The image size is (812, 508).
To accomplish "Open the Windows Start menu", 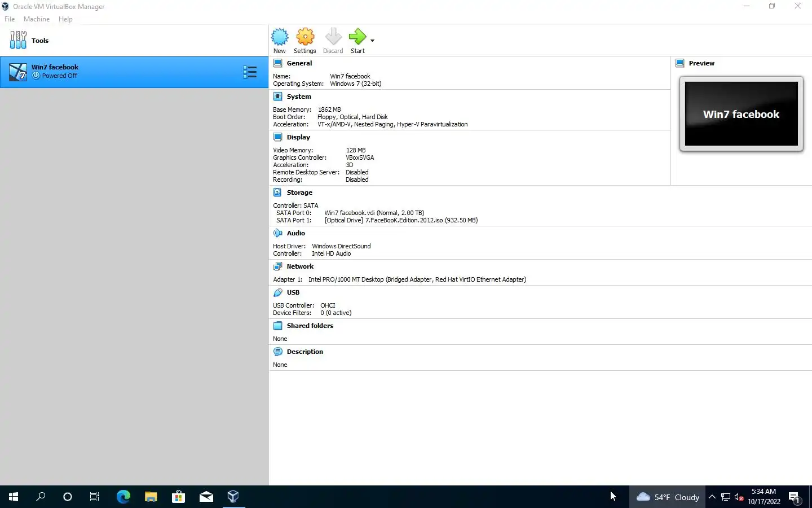I will point(14,497).
